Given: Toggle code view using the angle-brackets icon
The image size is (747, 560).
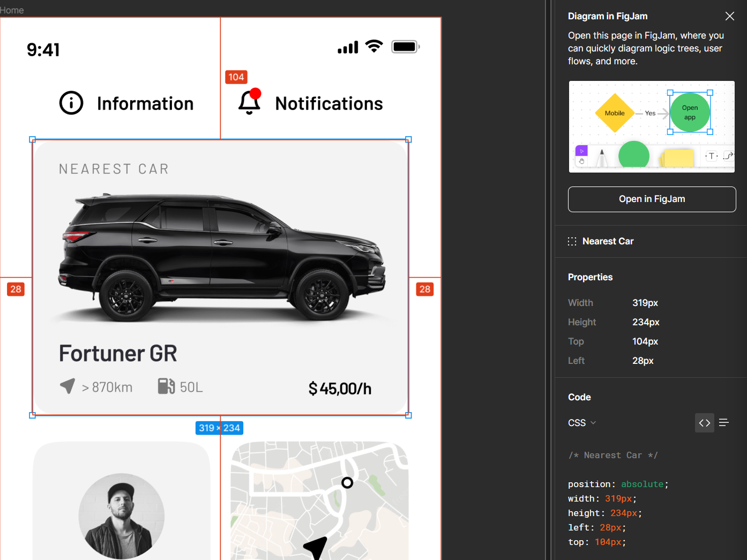Looking at the screenshot, I should (705, 423).
